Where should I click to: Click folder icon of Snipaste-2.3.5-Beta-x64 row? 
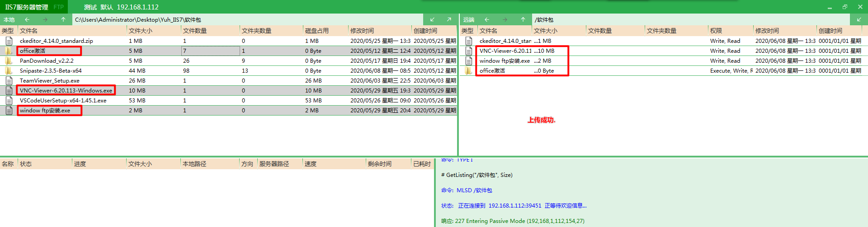[x=9, y=70]
